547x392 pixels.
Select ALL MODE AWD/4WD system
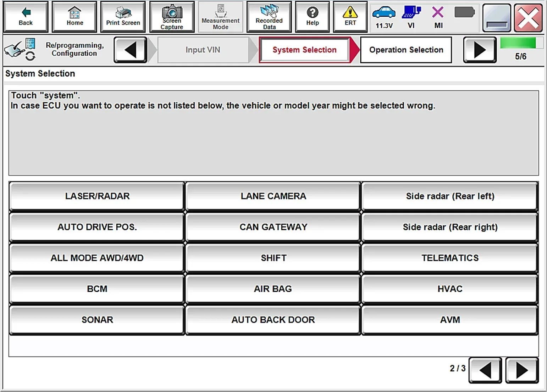point(97,258)
